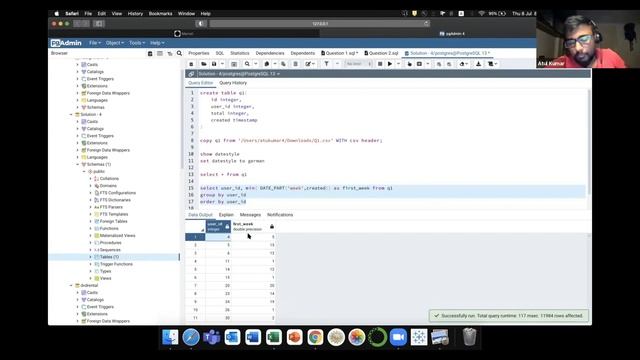Click the query editor vertical scrollbar
Image resolution: width=640 pixels, height=360 pixels.
click(x=589, y=143)
